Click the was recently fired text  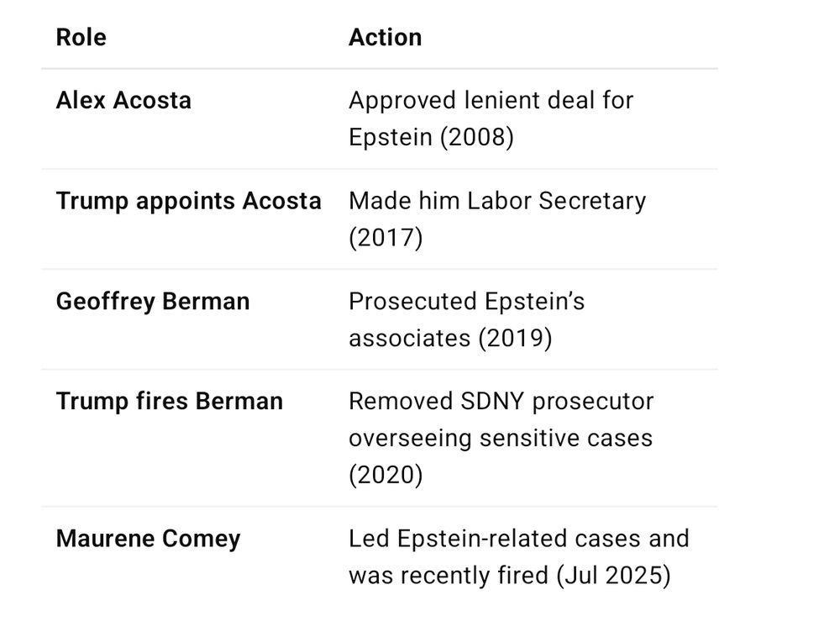[x=449, y=576]
